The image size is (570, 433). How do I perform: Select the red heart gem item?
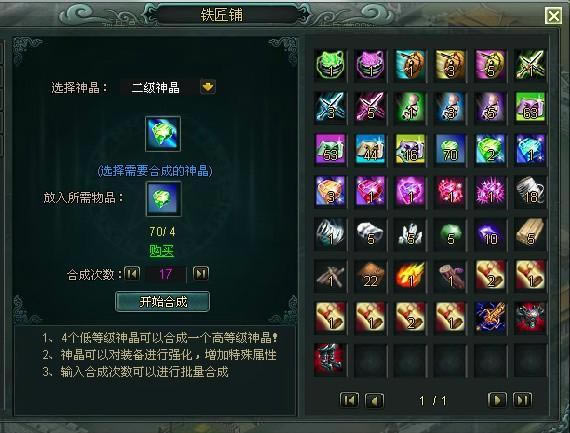(x=370, y=192)
